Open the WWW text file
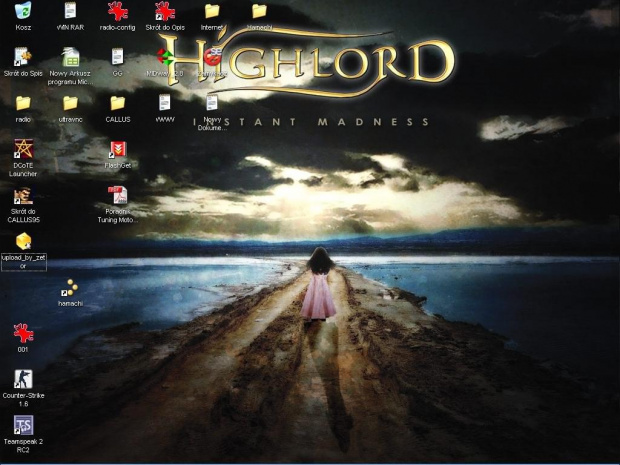Viewport: 620px width, 465px height. (165, 103)
